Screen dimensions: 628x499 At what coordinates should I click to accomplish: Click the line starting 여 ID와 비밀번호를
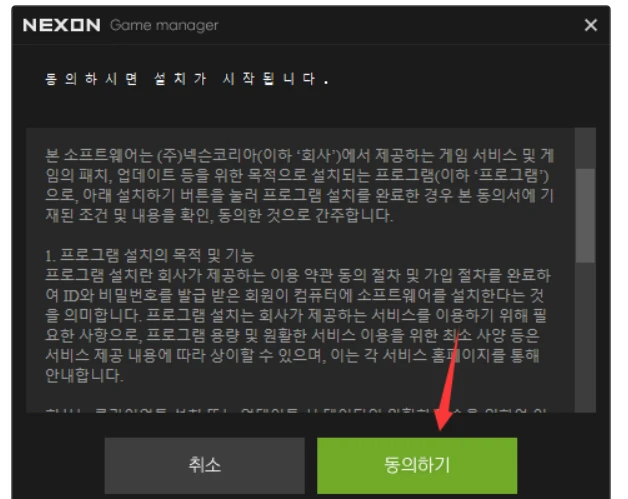(x=294, y=296)
